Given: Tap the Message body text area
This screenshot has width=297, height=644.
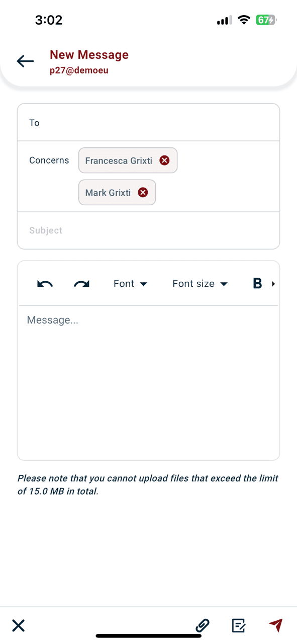Looking at the screenshot, I should tap(148, 382).
